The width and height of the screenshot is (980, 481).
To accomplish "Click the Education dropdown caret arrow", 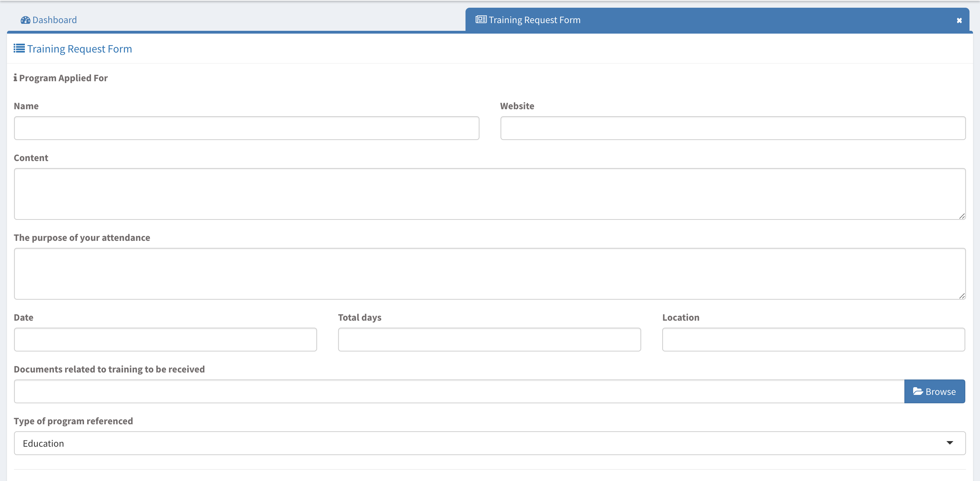I will pos(950,443).
